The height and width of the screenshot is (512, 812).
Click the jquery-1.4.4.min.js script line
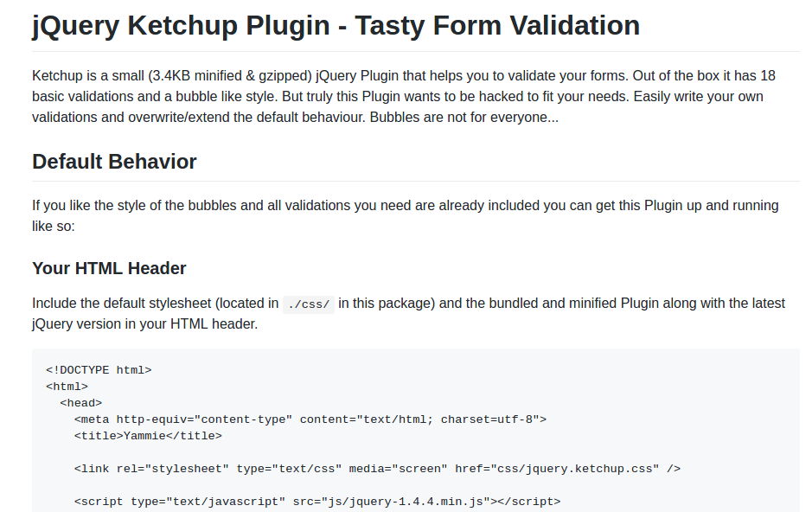pos(316,501)
